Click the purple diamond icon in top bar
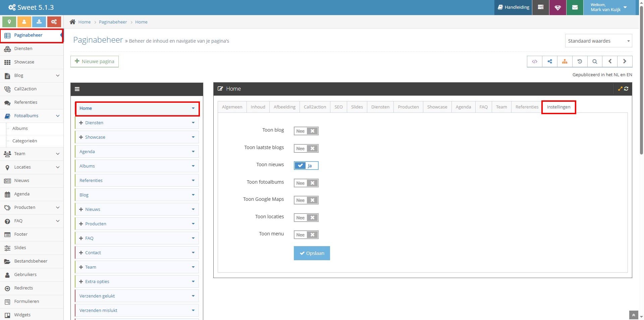The height and width of the screenshot is (320, 644). (x=558, y=7)
